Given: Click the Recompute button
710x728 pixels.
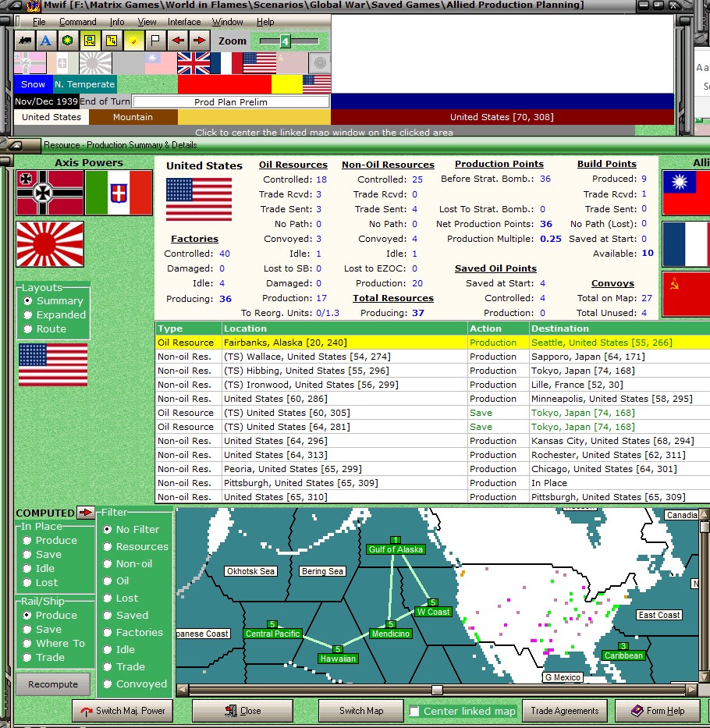Looking at the screenshot, I should (53, 684).
